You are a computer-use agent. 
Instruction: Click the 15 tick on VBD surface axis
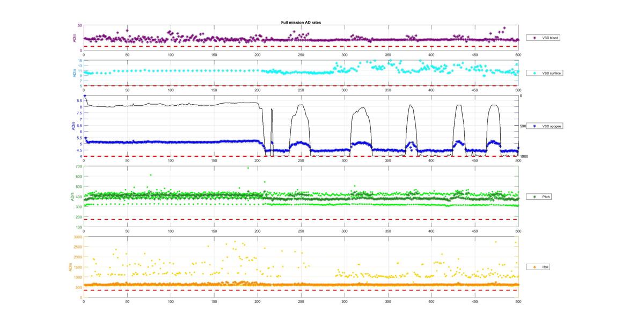coord(80,61)
